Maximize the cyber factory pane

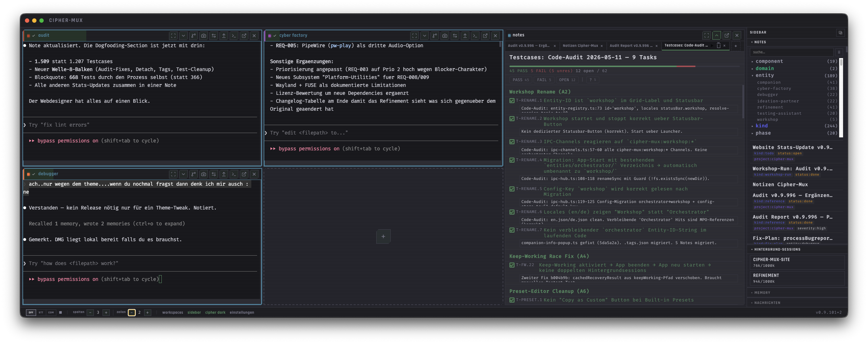415,36
